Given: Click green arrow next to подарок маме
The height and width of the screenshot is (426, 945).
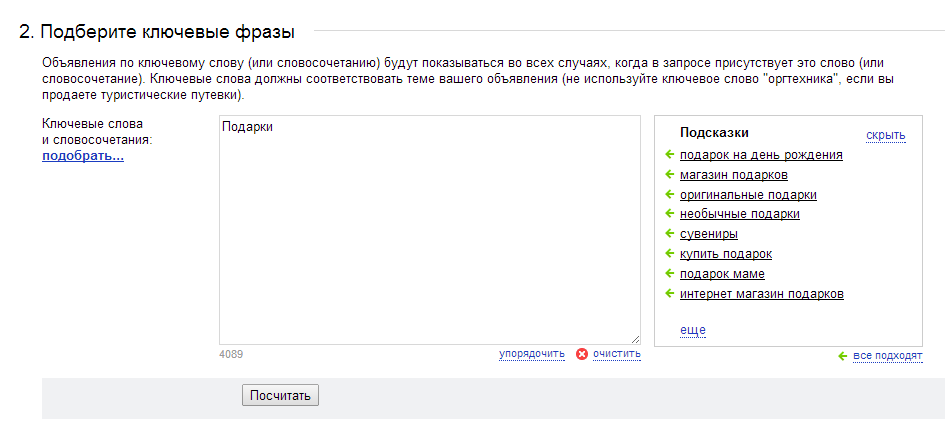Looking at the screenshot, I should [669, 274].
